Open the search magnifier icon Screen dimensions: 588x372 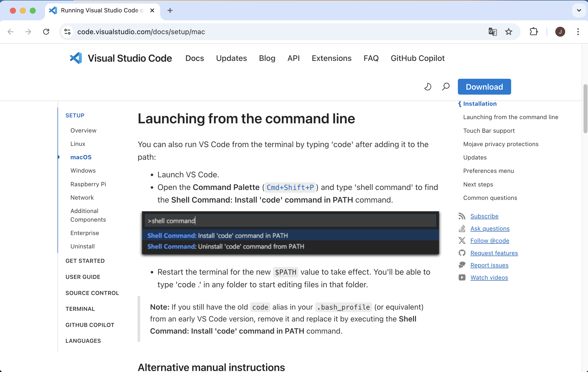[x=445, y=87]
